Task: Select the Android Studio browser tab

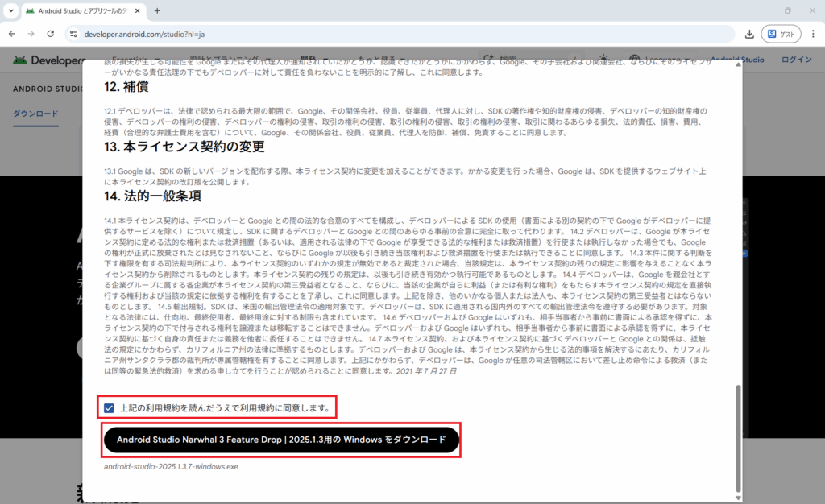Action: [x=77, y=11]
